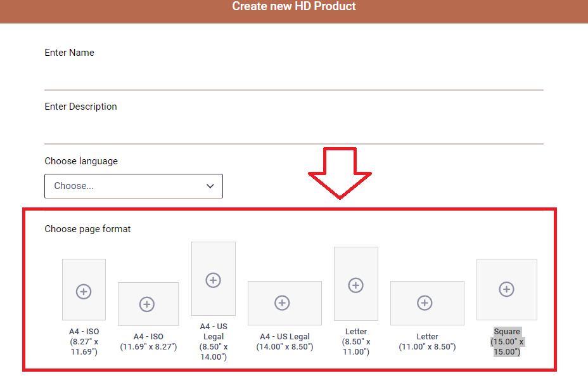Click plus icon for A4 - US Legal portrait
Image resolution: width=588 pixels, height=385 pixels.
pyautogui.click(x=214, y=280)
